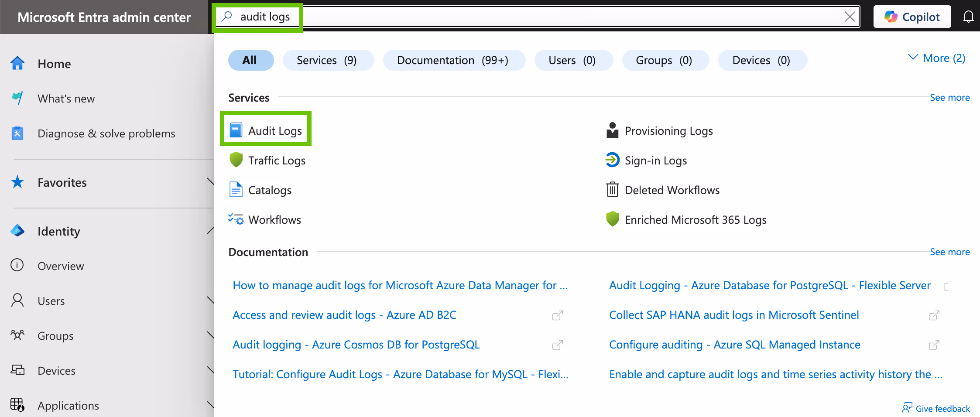The height and width of the screenshot is (417, 980).
Task: Open the More (2) results dropdown
Action: 936,58
